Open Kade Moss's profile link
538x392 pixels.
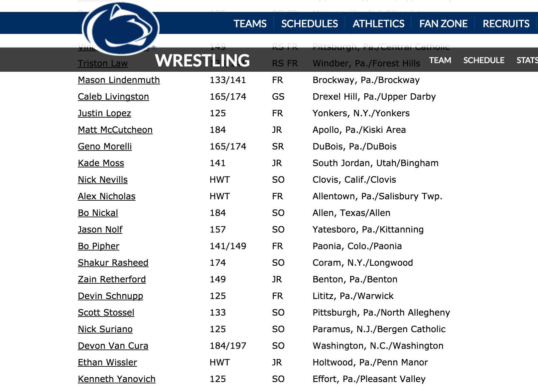101,163
